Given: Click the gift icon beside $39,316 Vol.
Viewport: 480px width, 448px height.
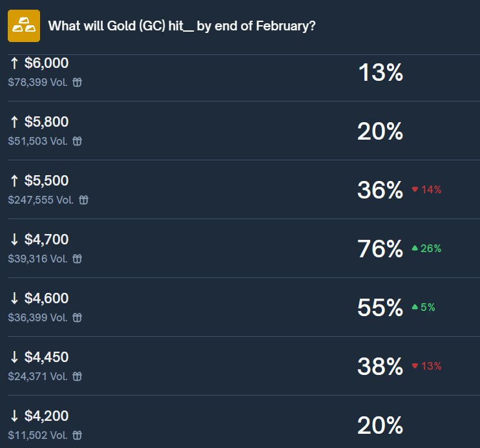Looking at the screenshot, I should tap(77, 259).
